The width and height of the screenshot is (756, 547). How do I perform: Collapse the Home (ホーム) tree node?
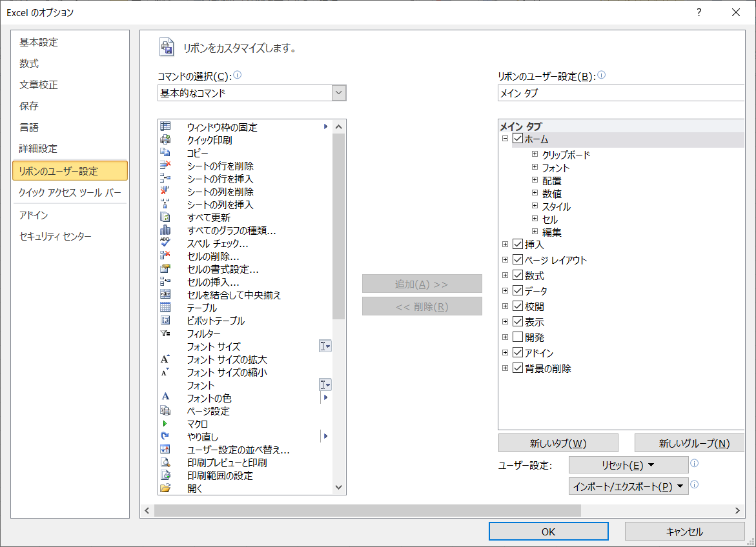click(506, 139)
